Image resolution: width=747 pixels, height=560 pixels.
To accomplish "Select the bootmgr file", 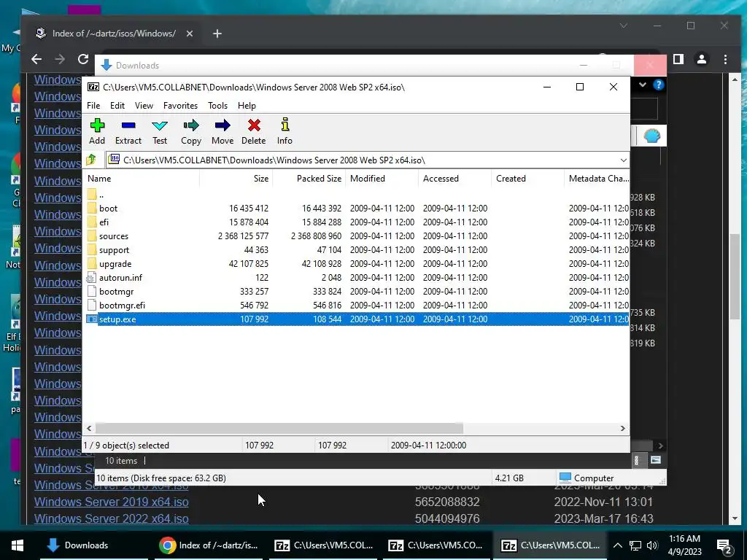I will 356,292.
